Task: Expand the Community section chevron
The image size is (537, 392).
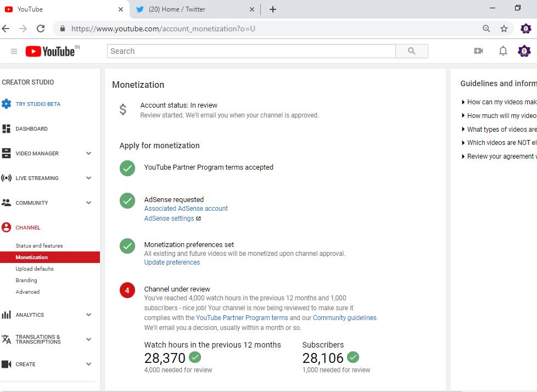Action: click(x=89, y=203)
